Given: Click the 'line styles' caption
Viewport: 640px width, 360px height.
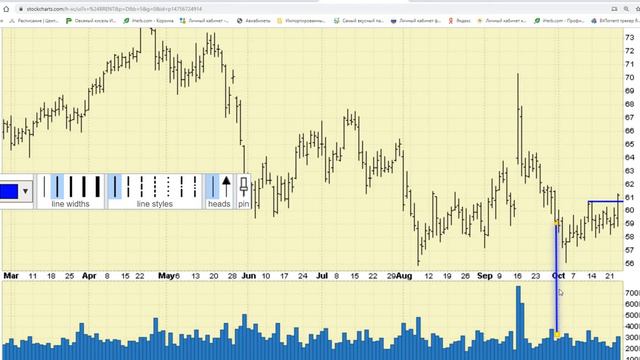Looking at the screenshot, I should (155, 204).
